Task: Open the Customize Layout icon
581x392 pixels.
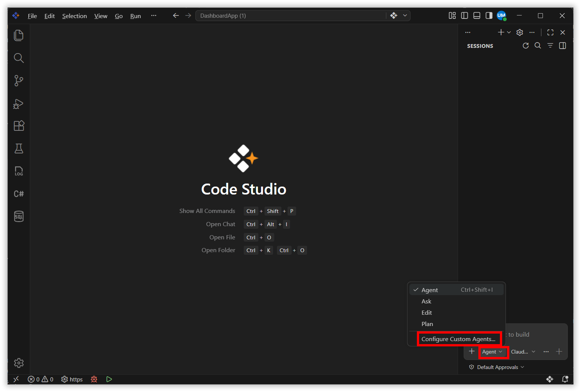Action: coord(452,15)
